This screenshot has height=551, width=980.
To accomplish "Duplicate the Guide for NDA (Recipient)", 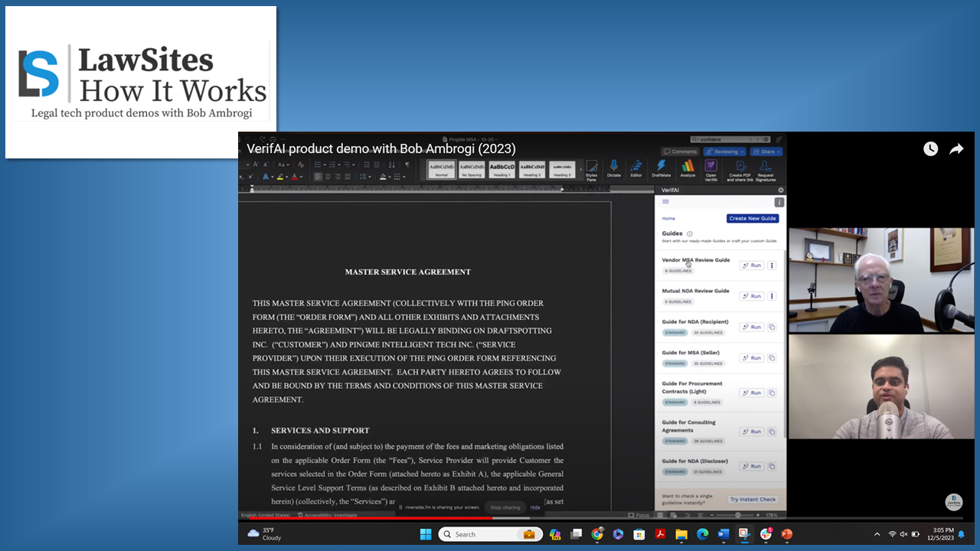I will tap(772, 327).
